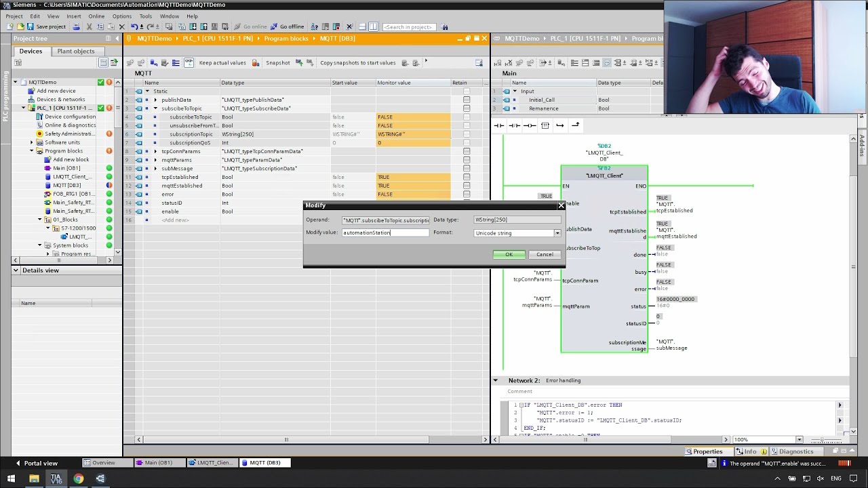Open the Online menu
Screen dimensions: 868x488
click(96, 16)
